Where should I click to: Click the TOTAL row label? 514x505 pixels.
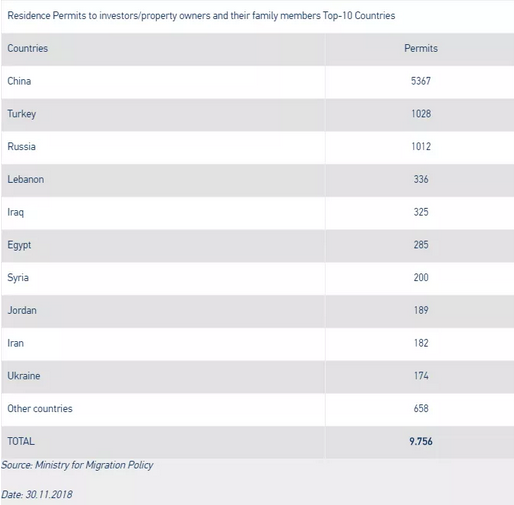click(21, 441)
